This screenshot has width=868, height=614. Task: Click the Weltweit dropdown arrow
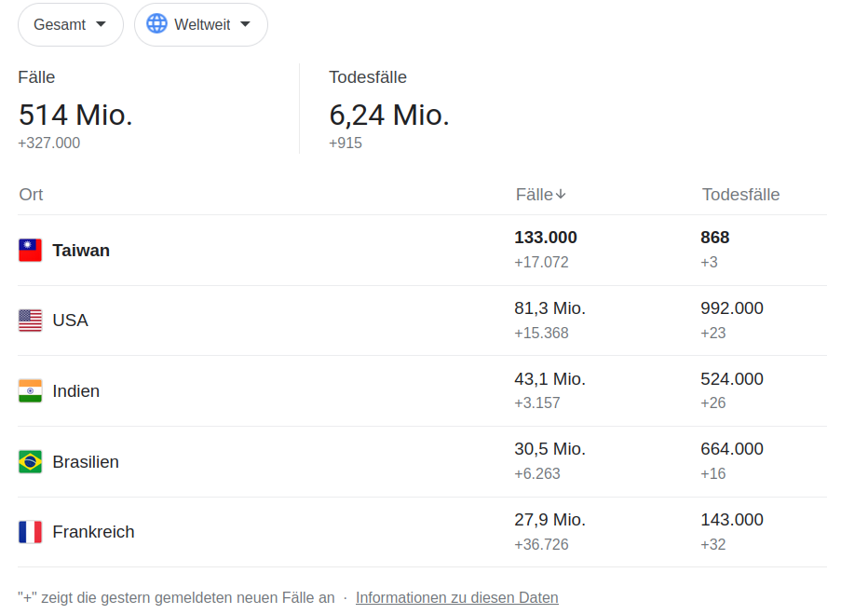(x=245, y=24)
